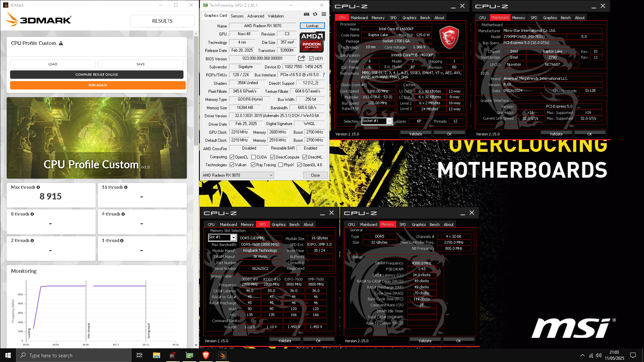644x362 pixels.
Task: Click the GPU-Z screenshot camera icon
Action: [x=306, y=14]
